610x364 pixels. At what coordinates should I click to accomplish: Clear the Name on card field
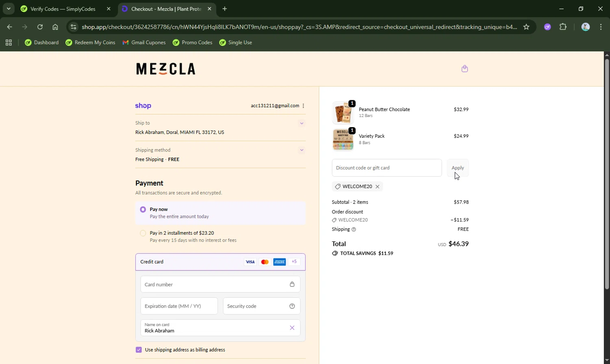click(292, 328)
